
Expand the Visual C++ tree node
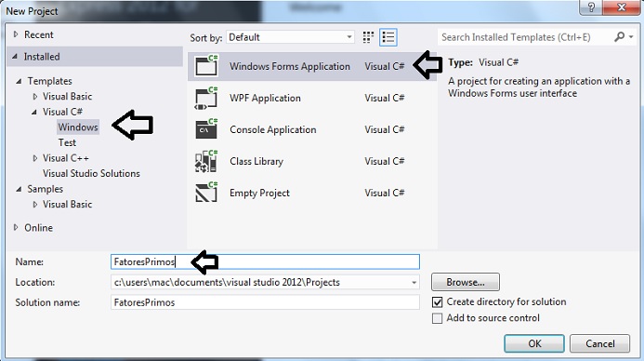click(35, 158)
